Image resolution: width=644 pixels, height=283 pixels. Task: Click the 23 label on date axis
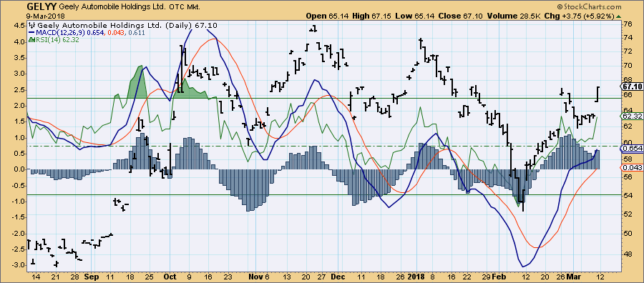click(x=229, y=277)
